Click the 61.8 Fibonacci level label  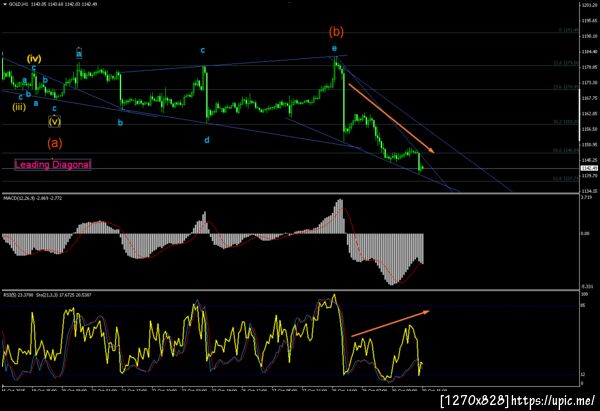[x=566, y=178]
